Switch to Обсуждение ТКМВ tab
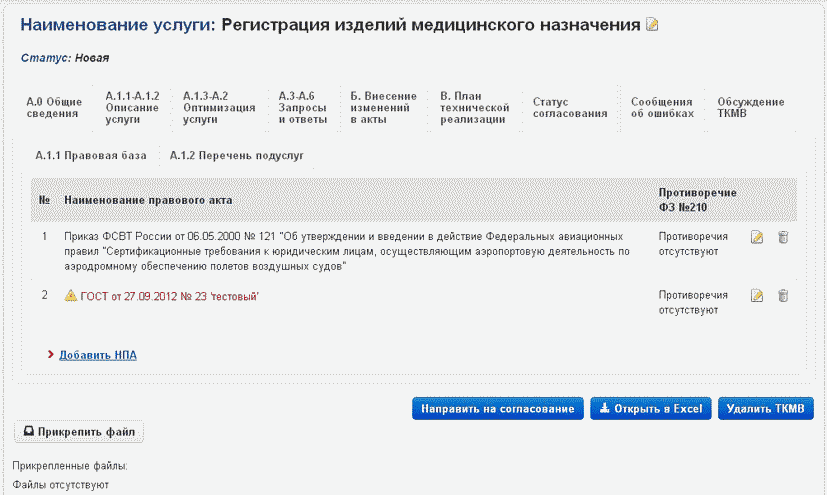The height and width of the screenshot is (495, 827). 751,107
